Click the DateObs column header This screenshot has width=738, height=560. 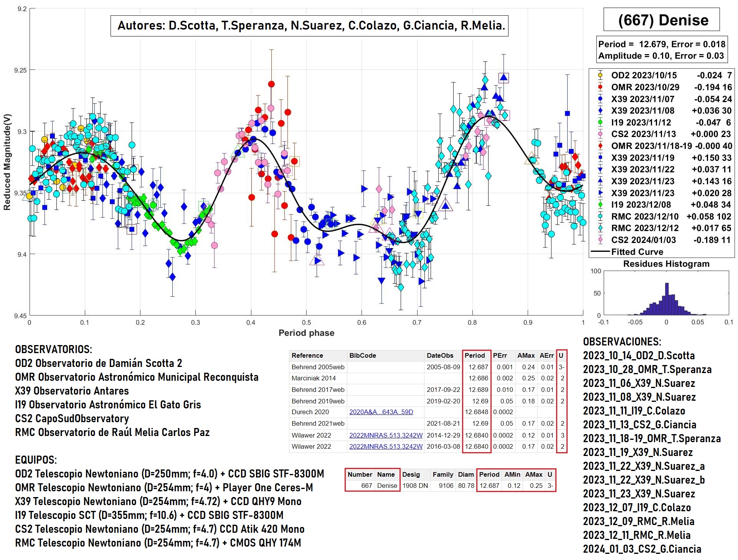point(440,355)
